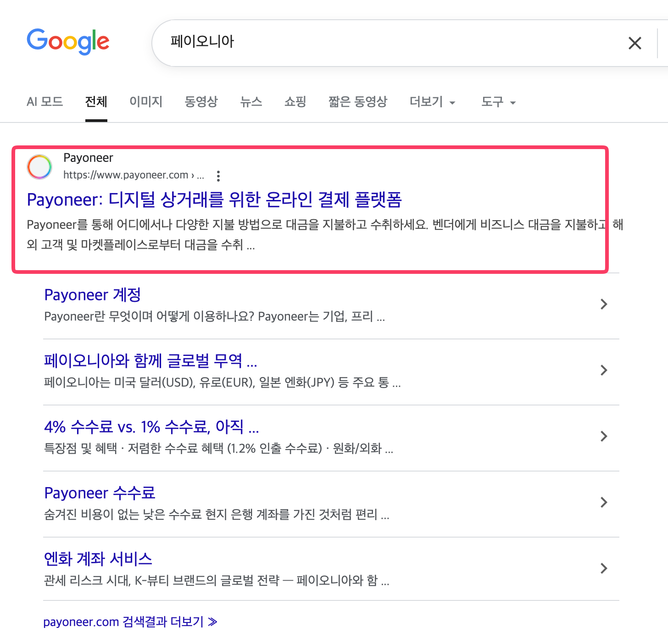
Task: Click description Payoneer를 통해 어디에서나 다양한 지불
Action: (x=325, y=234)
